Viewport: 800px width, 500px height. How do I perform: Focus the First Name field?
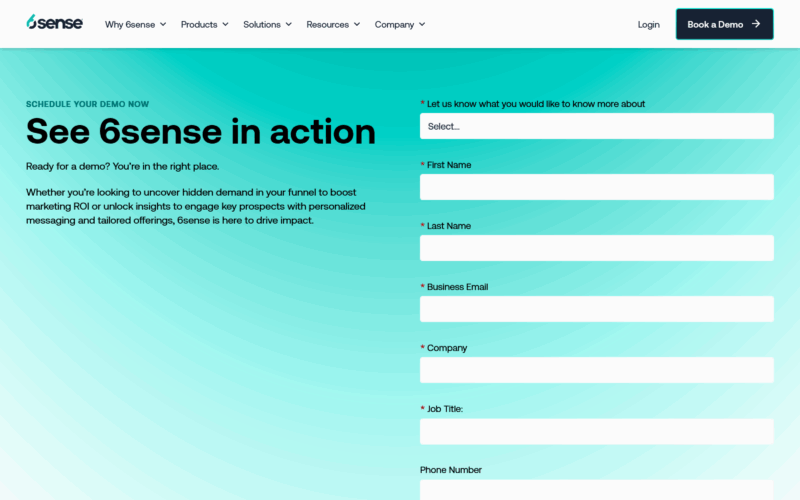596,187
